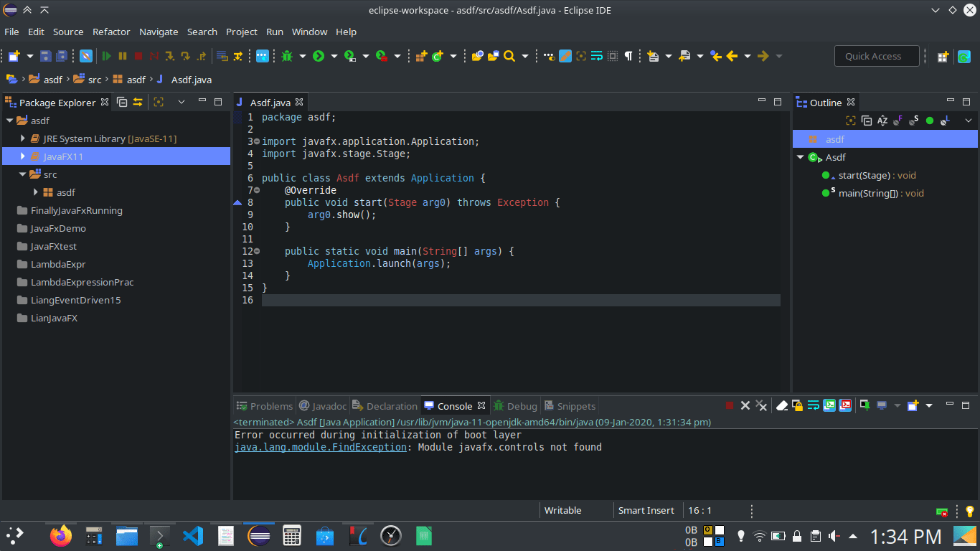
Task: Clear the Console output
Action: (x=781, y=405)
